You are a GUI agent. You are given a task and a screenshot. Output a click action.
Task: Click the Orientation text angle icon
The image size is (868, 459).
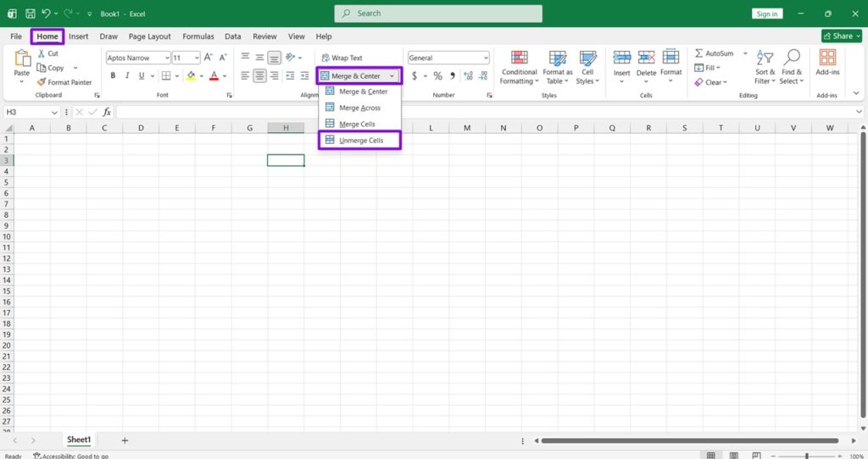point(291,57)
